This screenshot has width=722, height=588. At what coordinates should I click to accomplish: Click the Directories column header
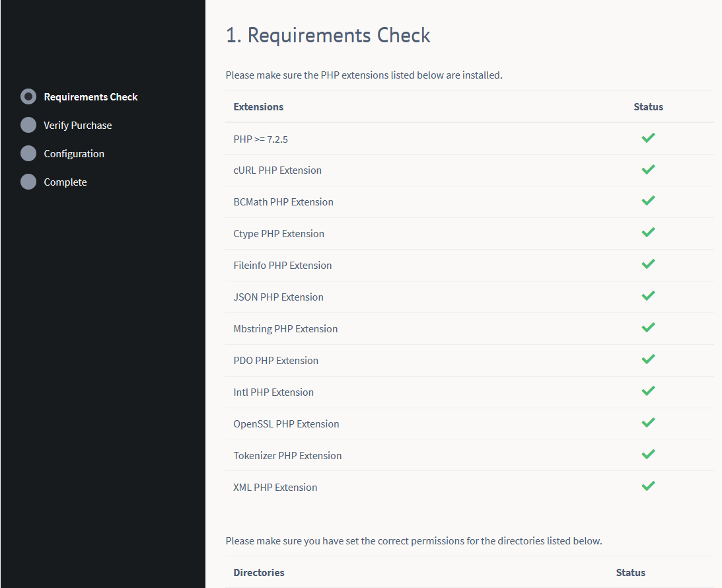click(259, 573)
